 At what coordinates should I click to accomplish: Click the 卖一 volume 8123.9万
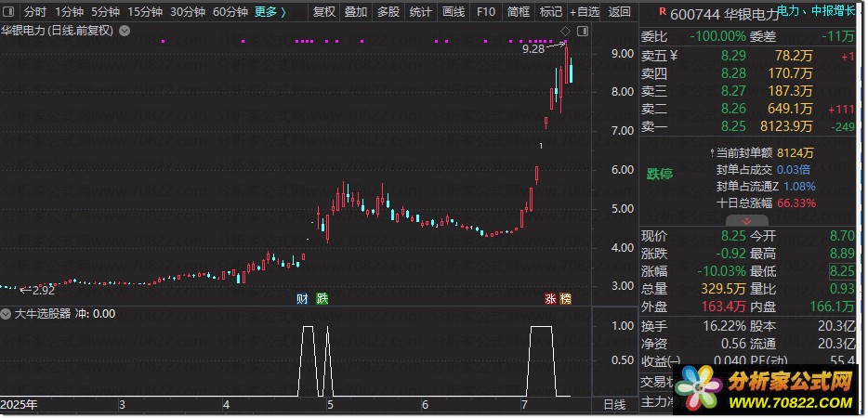coord(786,126)
